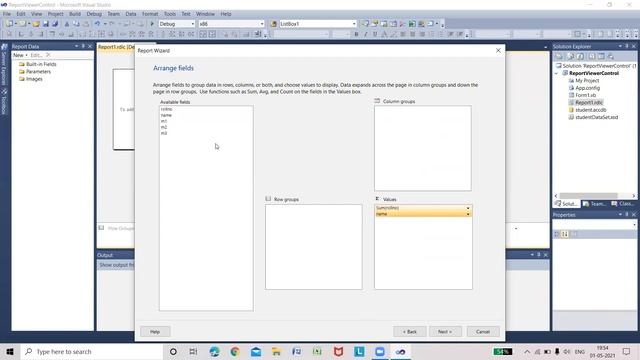
Task: Open the Project menu
Action: click(56, 14)
